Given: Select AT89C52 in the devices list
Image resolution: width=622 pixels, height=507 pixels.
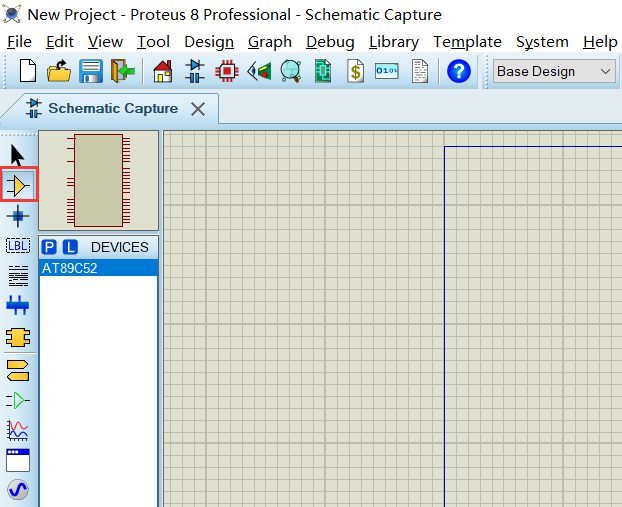Looking at the screenshot, I should pyautogui.click(x=98, y=268).
